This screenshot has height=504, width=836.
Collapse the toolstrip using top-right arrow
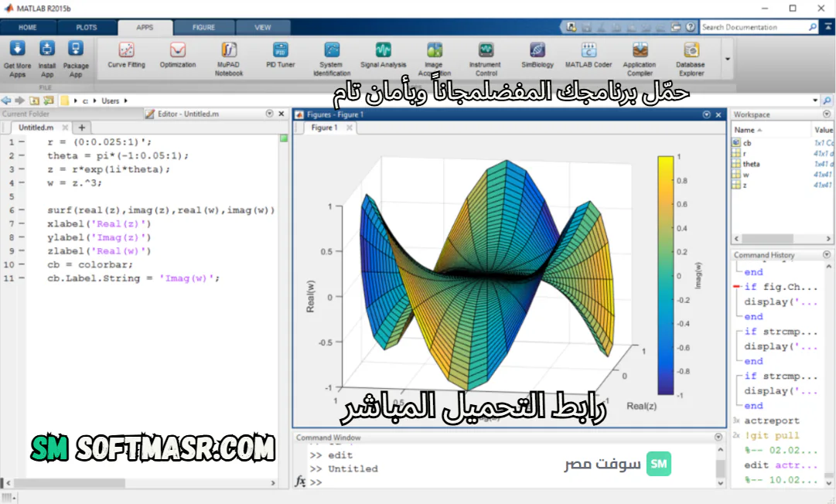coord(828,26)
